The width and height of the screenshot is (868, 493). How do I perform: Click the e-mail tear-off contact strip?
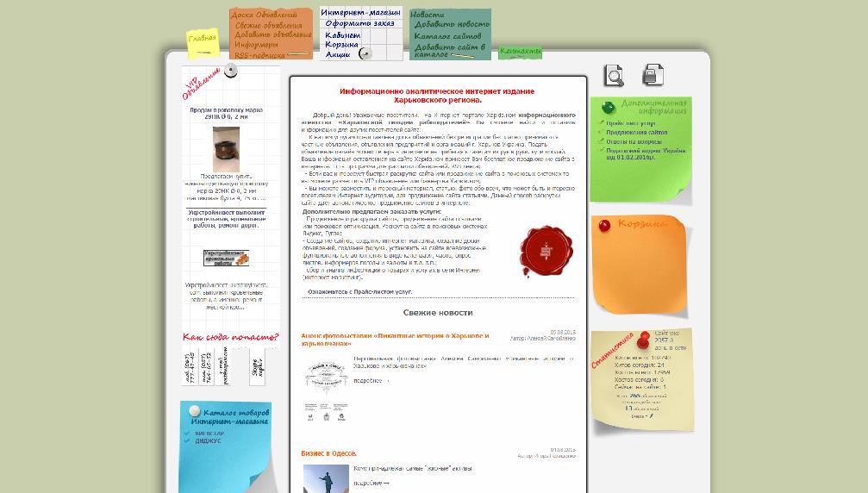pos(224,367)
